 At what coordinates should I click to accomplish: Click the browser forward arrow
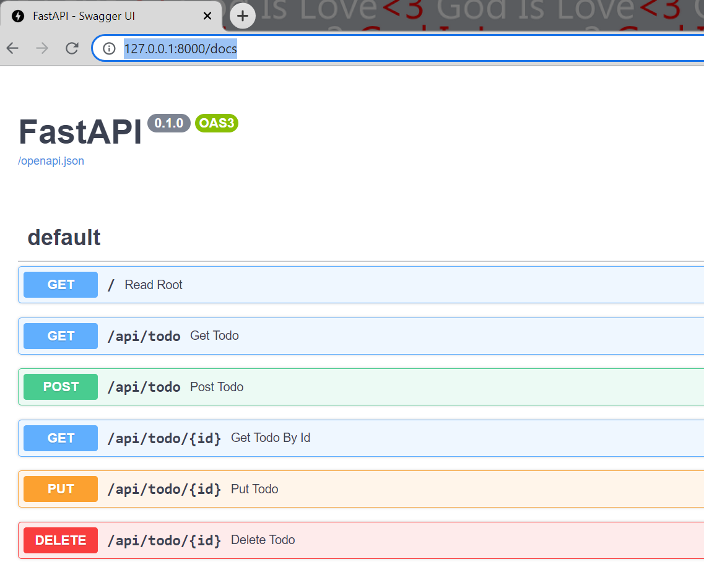click(42, 48)
